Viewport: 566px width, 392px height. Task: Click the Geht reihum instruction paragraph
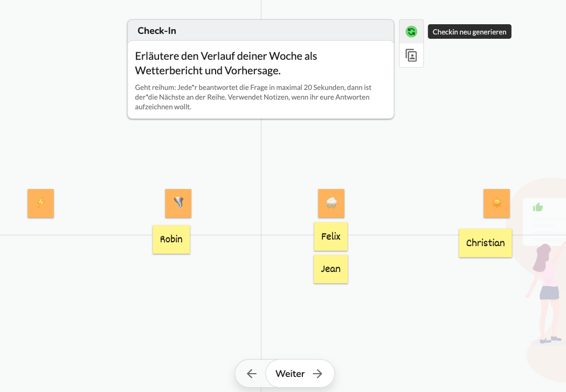[x=253, y=97]
